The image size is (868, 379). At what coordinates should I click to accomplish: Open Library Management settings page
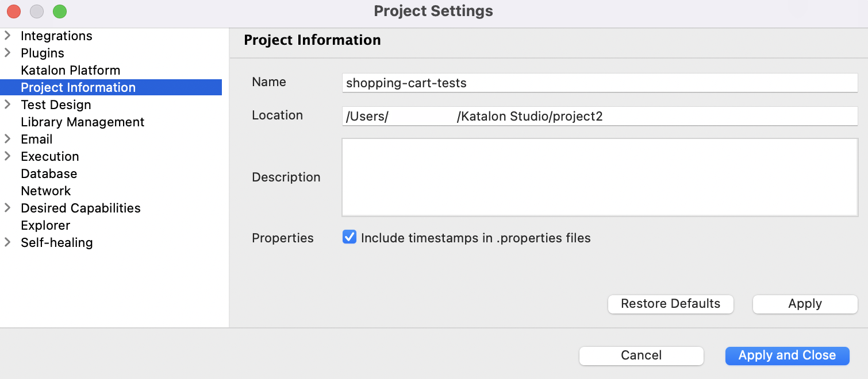click(82, 122)
